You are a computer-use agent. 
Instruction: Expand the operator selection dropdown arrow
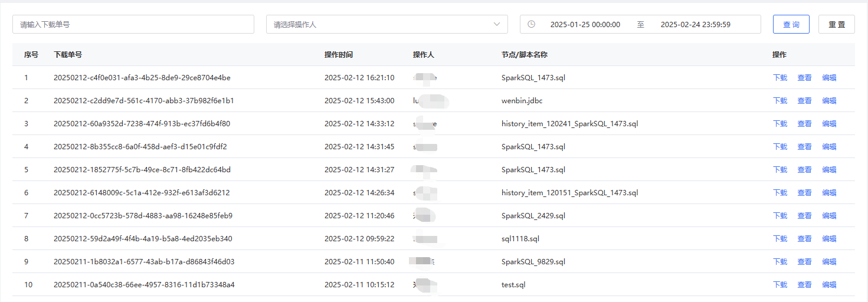[x=496, y=24]
